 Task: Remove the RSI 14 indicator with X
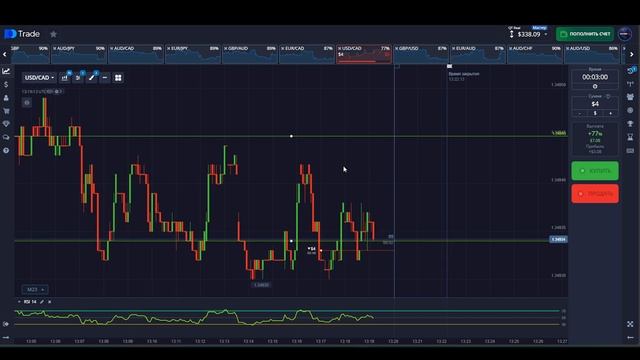pyautogui.click(x=50, y=302)
